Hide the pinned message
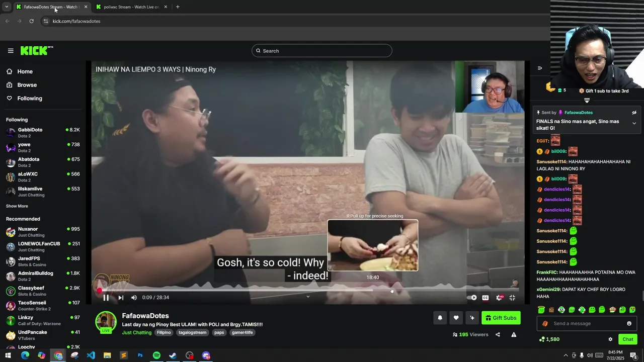The width and height of the screenshot is (644, 362). [634, 113]
